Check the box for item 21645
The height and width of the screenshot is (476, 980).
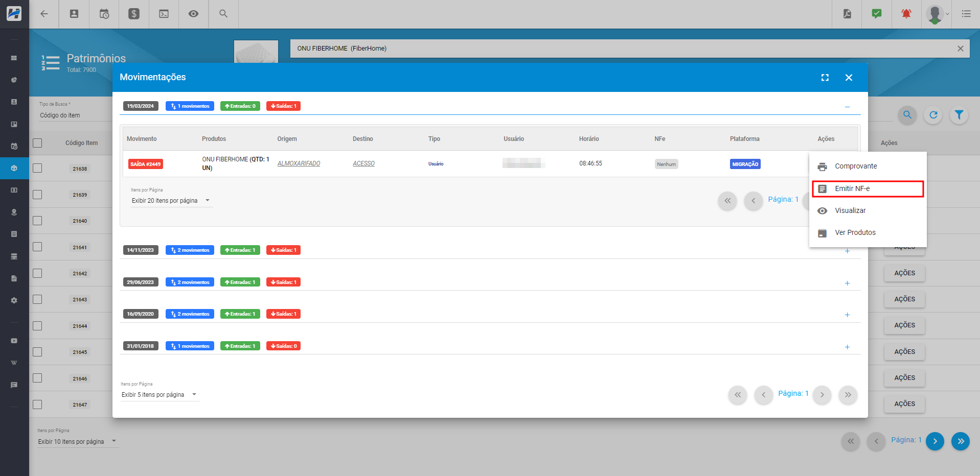click(x=37, y=352)
